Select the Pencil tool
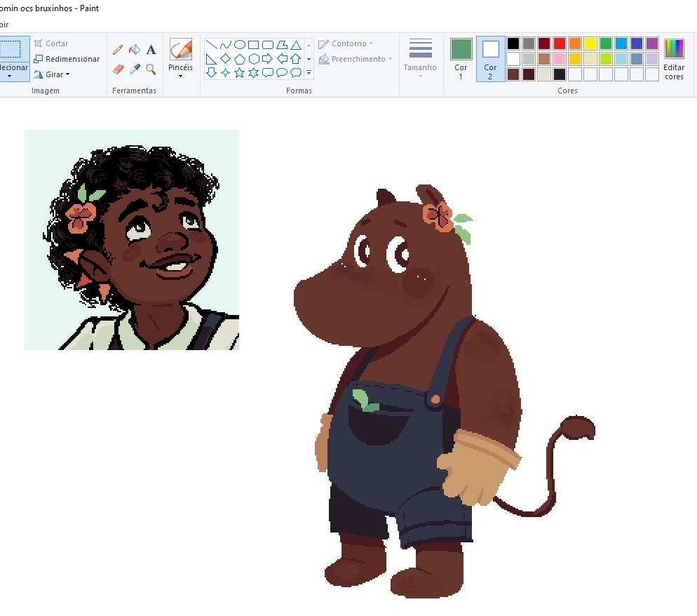 pyautogui.click(x=118, y=50)
